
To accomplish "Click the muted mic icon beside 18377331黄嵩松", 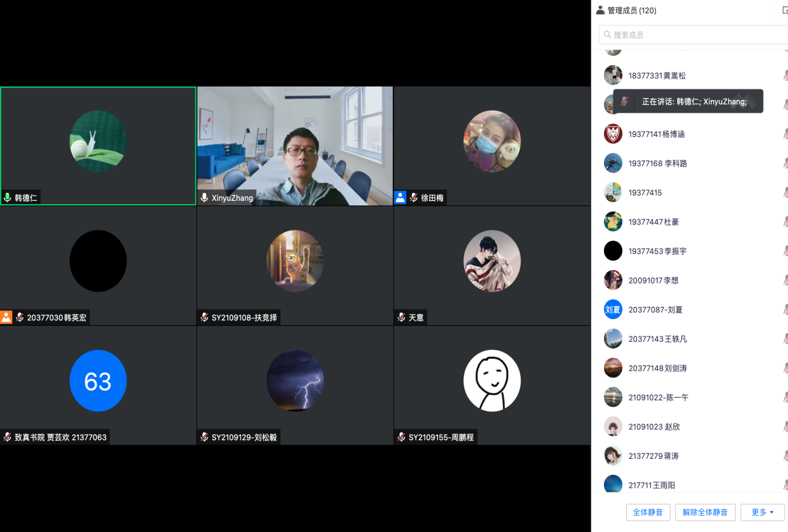I will (x=785, y=76).
